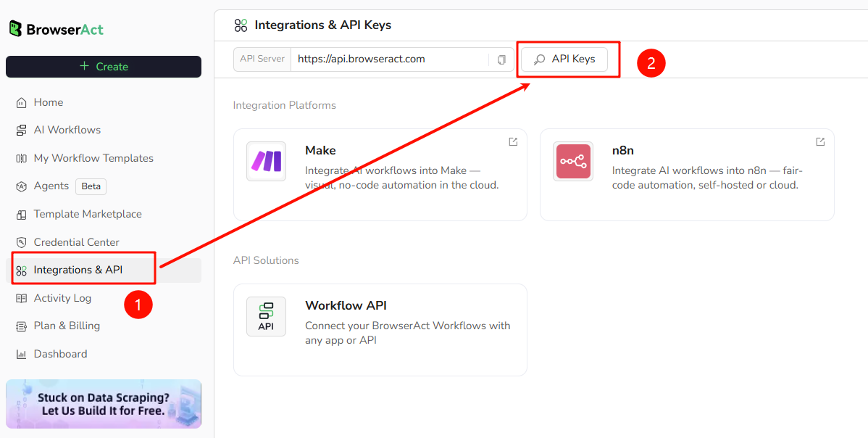Click the Integrations & API Keys title
The height and width of the screenshot is (438, 868).
322,25
